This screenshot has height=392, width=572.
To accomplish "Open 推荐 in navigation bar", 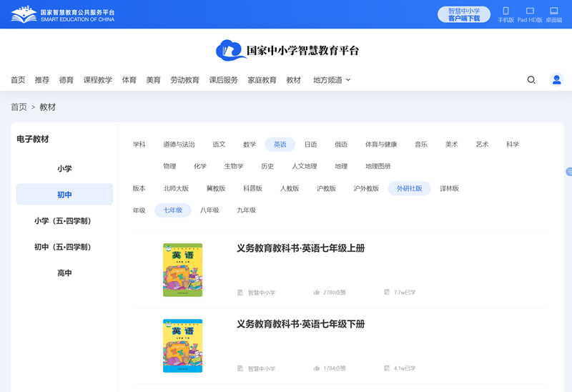I will (x=42, y=80).
